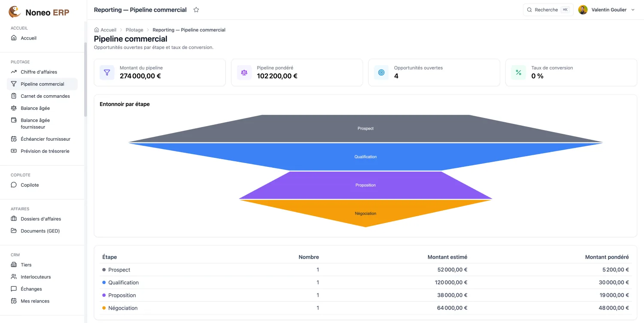Click the Interlocuteurs people icon
This screenshot has height=323, width=644.
(14, 277)
